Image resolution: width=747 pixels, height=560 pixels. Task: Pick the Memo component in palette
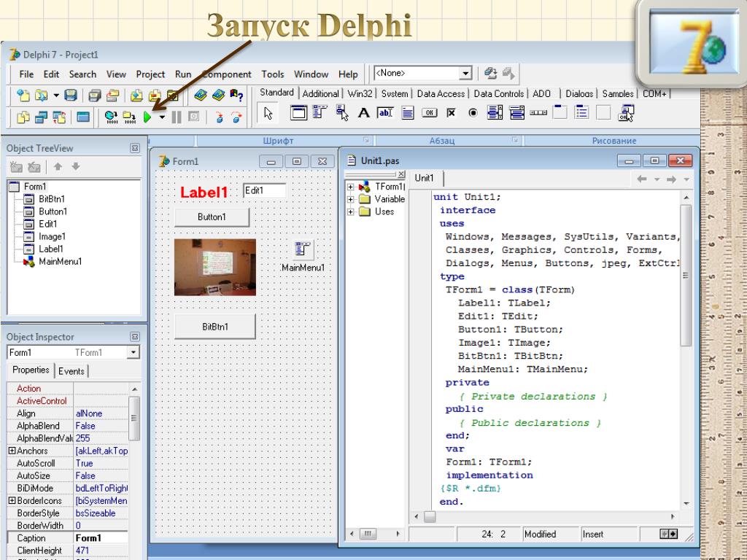click(407, 113)
